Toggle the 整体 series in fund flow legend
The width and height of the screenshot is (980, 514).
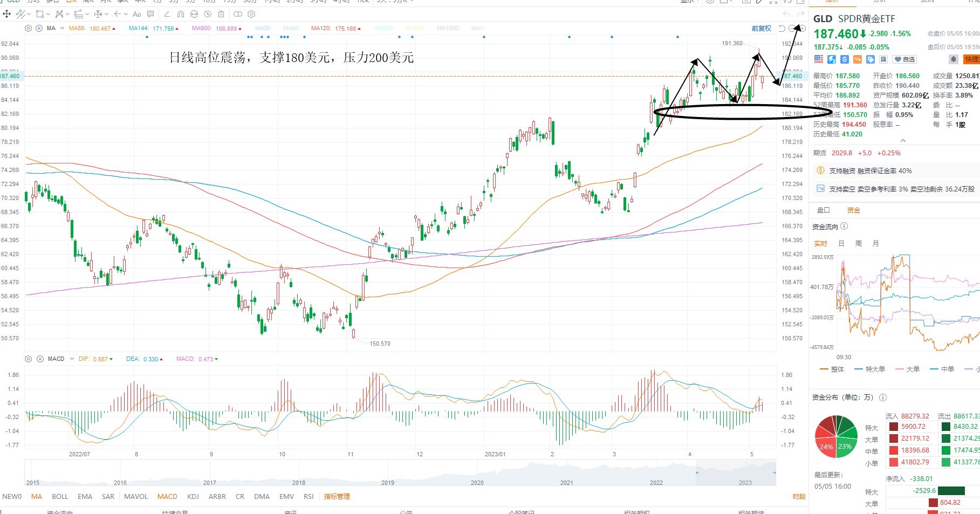pyautogui.click(x=832, y=369)
